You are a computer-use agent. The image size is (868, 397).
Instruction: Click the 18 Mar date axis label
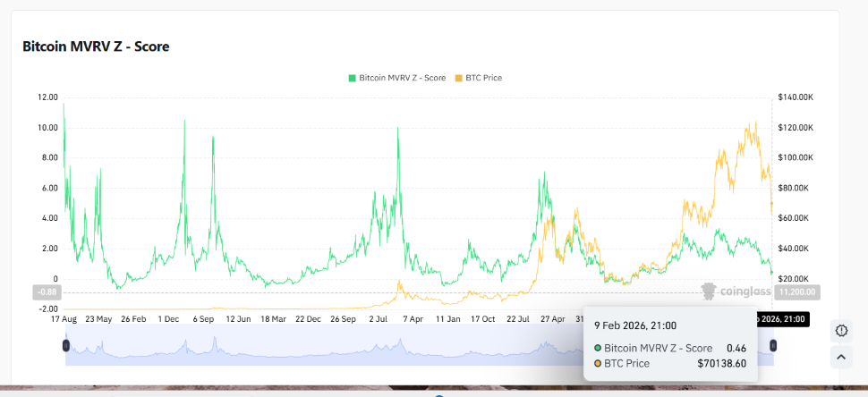pyautogui.click(x=274, y=319)
